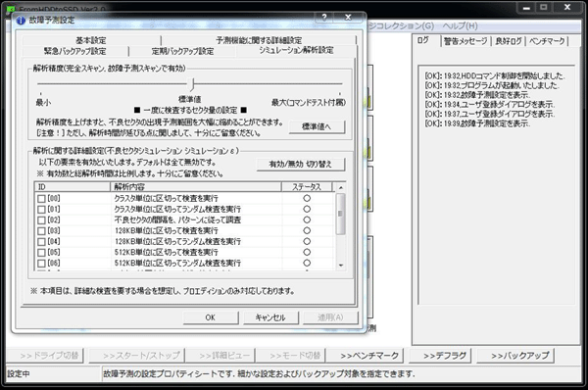The image size is (588, 390).
Task: Enable checkbox for ID [01]
Action: [x=41, y=210]
